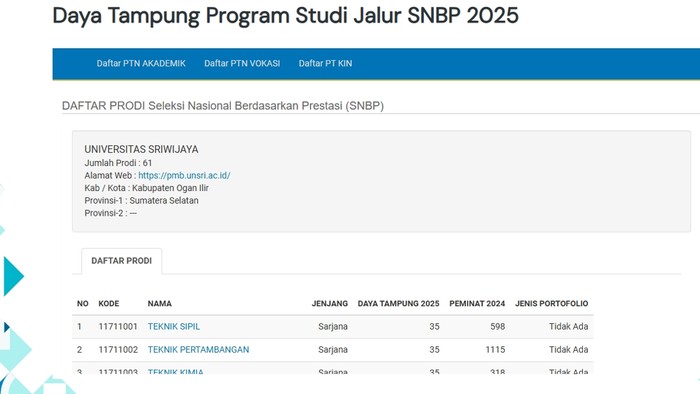Open the Daftar PTN AKADEMIK menu item
This screenshot has width=700, height=394.
(x=141, y=63)
